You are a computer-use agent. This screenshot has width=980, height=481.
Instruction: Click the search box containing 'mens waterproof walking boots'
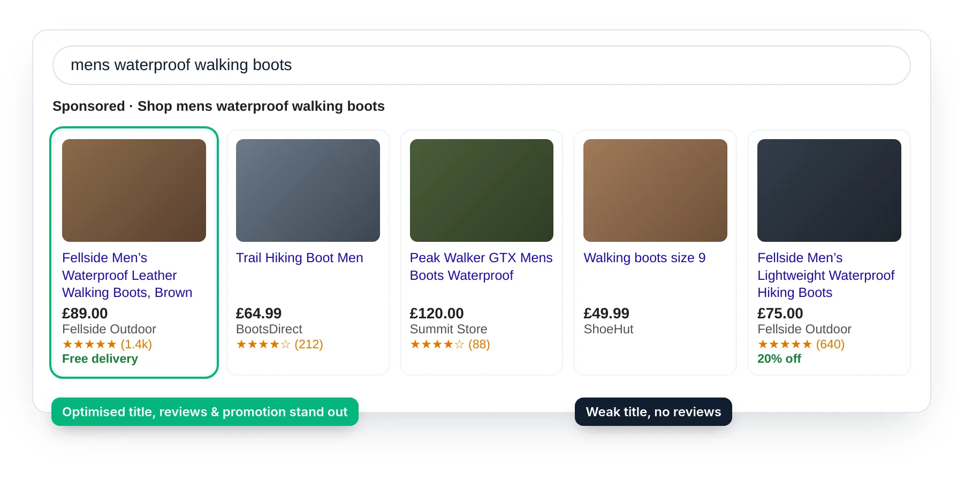click(x=481, y=65)
